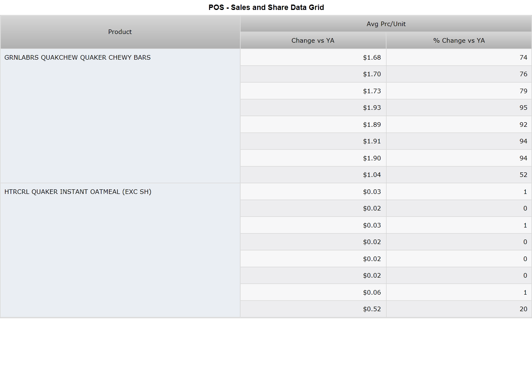Click the $1.89 value
Screen dimensions: 532x392
click(372, 125)
